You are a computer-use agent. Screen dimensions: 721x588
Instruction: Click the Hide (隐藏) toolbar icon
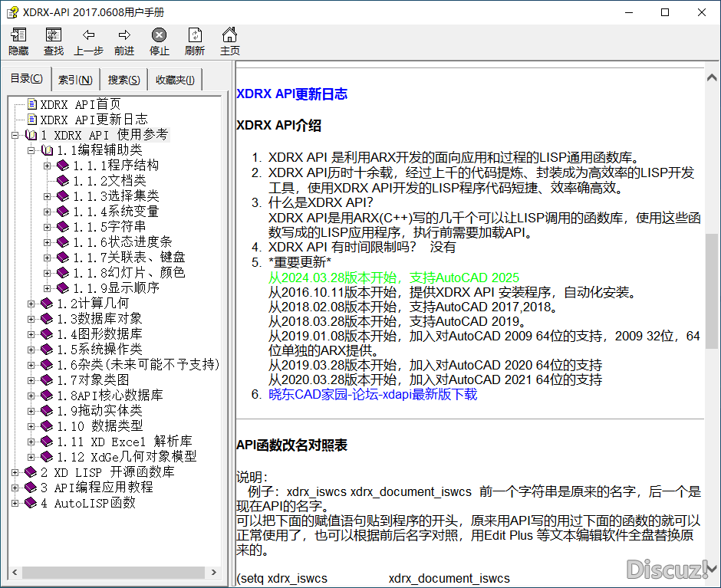coord(18,35)
